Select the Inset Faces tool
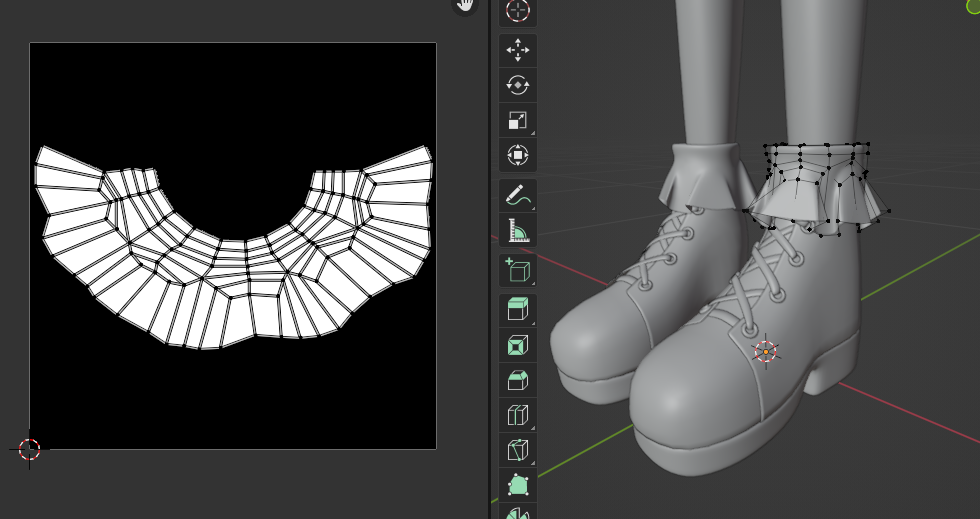980x519 pixels. pyautogui.click(x=517, y=345)
